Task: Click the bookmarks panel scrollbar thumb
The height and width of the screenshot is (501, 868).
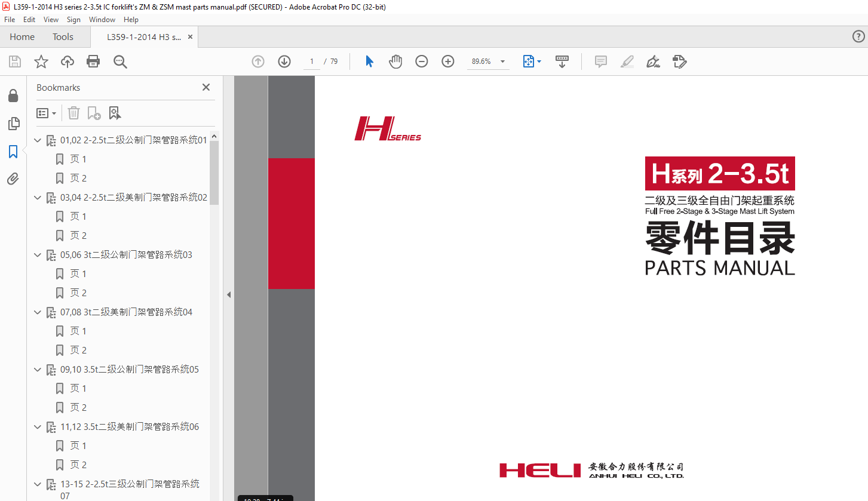Action: pyautogui.click(x=214, y=173)
